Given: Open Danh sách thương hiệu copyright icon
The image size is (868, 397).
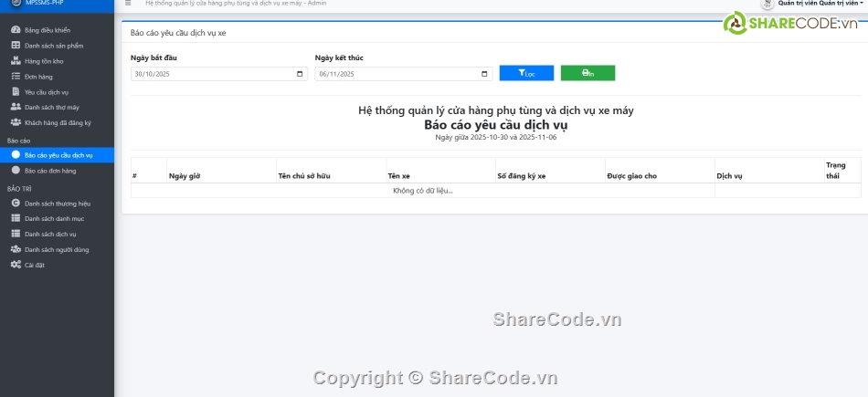Looking at the screenshot, I should (16, 203).
